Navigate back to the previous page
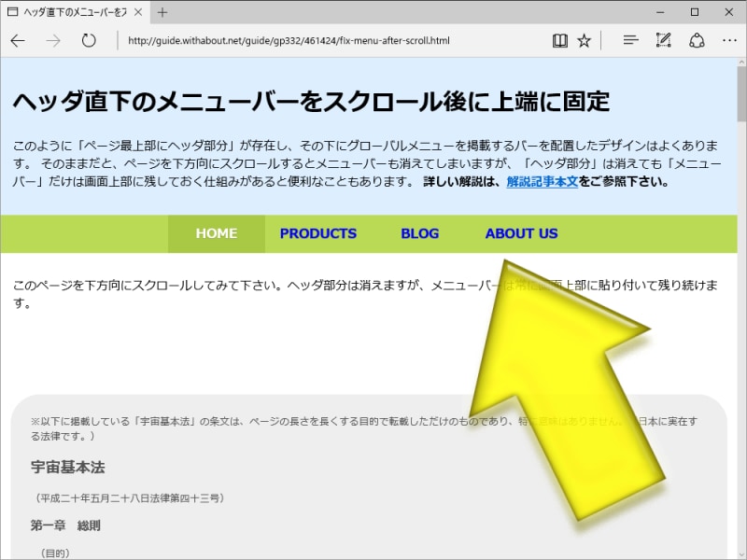The width and height of the screenshot is (747, 560). [x=17, y=40]
